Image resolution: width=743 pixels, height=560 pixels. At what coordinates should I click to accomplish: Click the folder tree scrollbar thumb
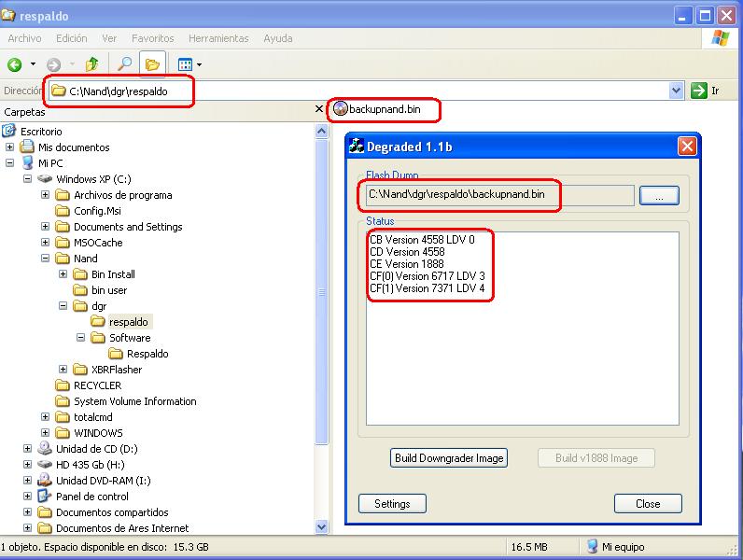pyautogui.click(x=322, y=292)
